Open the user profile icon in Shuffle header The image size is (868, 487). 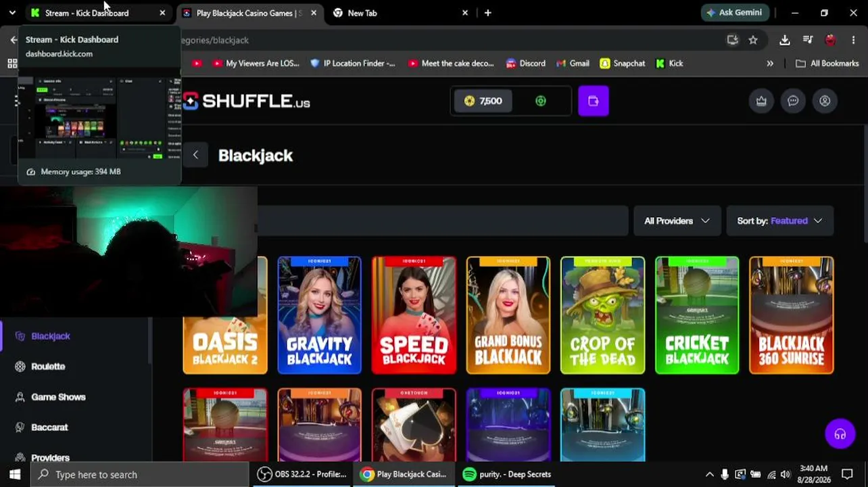pyautogui.click(x=825, y=101)
